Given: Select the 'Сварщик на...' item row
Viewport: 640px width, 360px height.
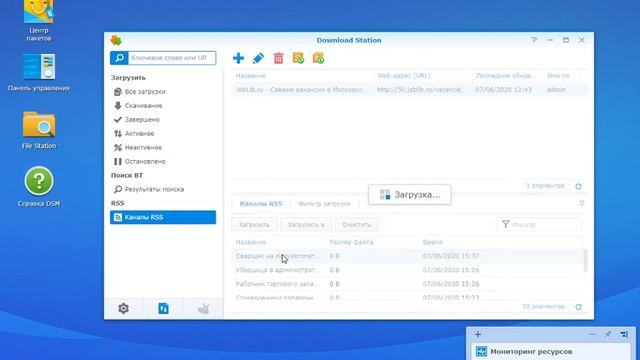Looking at the screenshot, I should pos(407,256).
